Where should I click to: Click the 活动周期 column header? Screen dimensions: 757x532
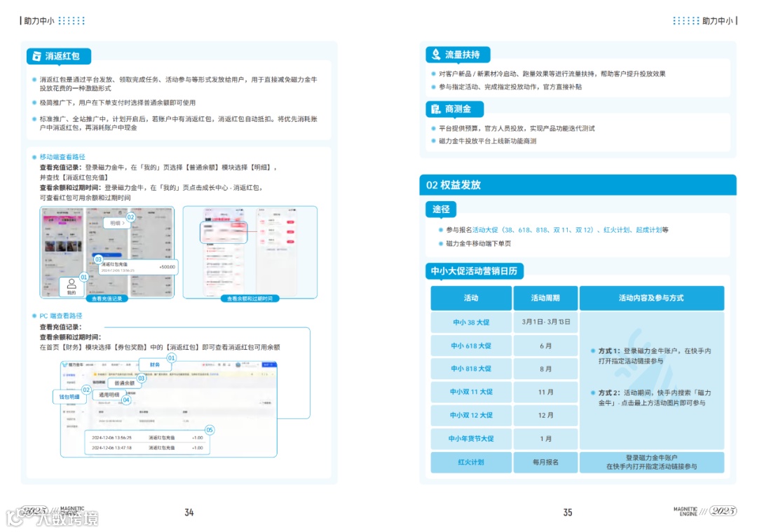point(545,298)
